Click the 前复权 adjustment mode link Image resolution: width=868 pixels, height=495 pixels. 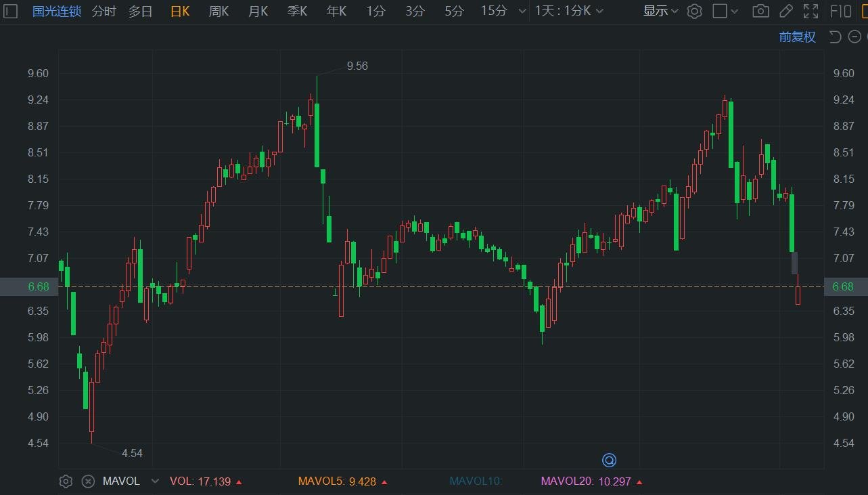click(x=797, y=37)
